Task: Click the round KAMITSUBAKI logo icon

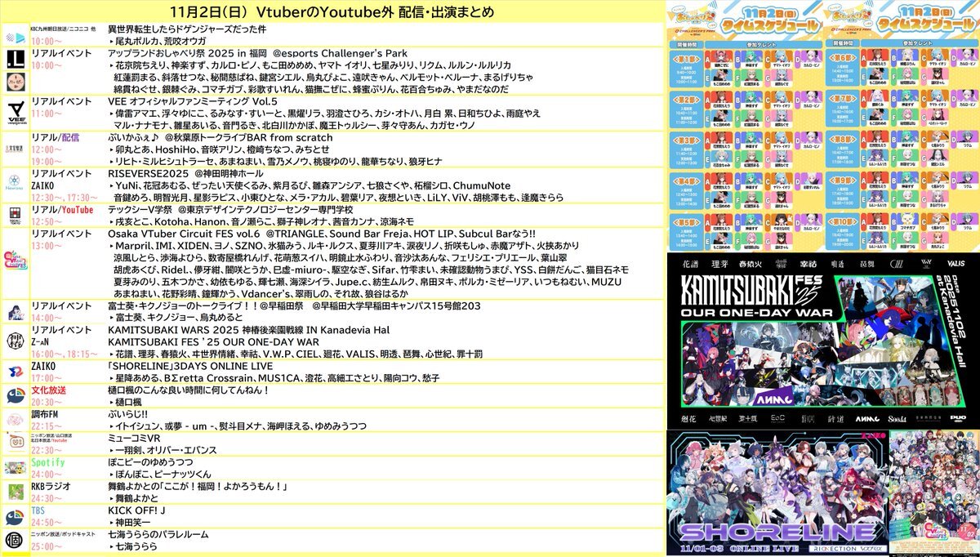Action: 15,341
